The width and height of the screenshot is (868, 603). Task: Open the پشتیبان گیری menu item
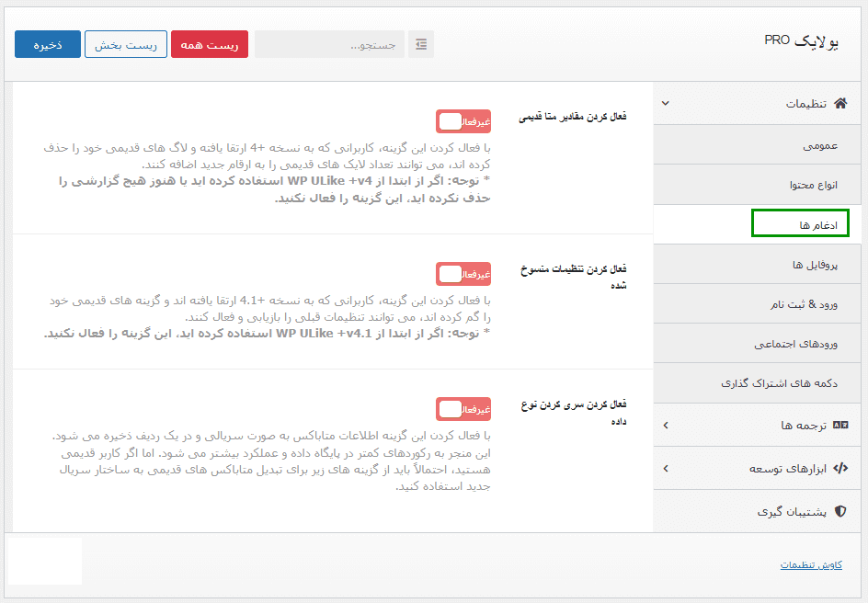pos(758,512)
